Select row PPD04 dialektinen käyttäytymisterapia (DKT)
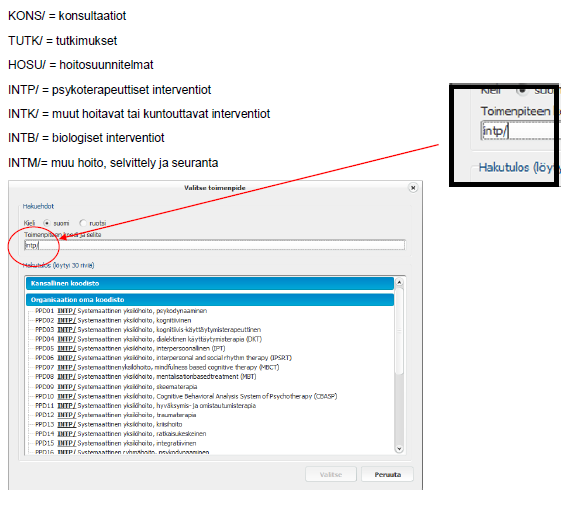568x515 pixels. pos(148,339)
